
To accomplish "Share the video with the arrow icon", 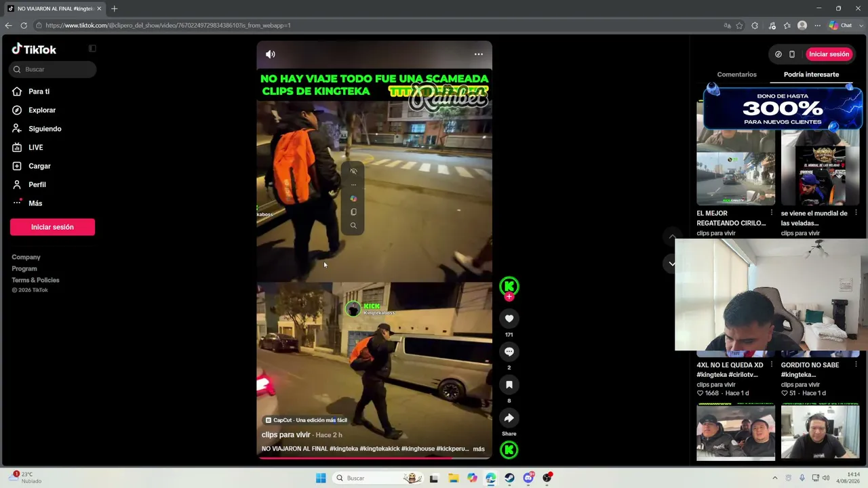I will (509, 418).
